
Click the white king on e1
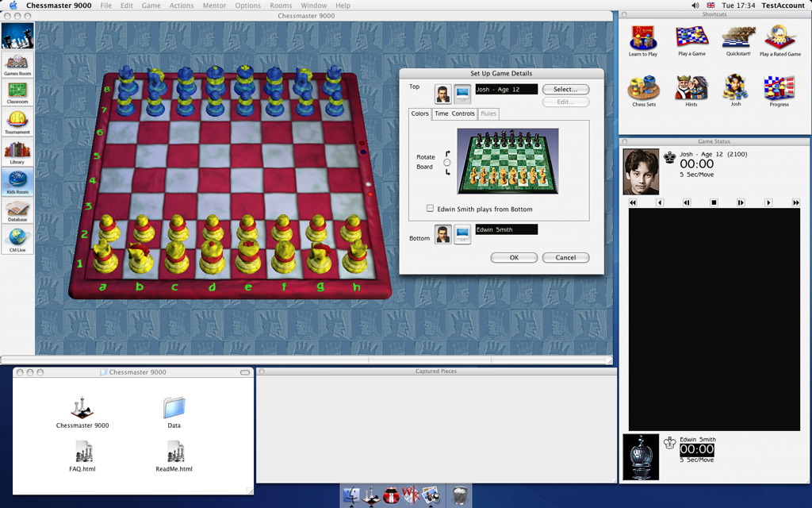pos(248,256)
